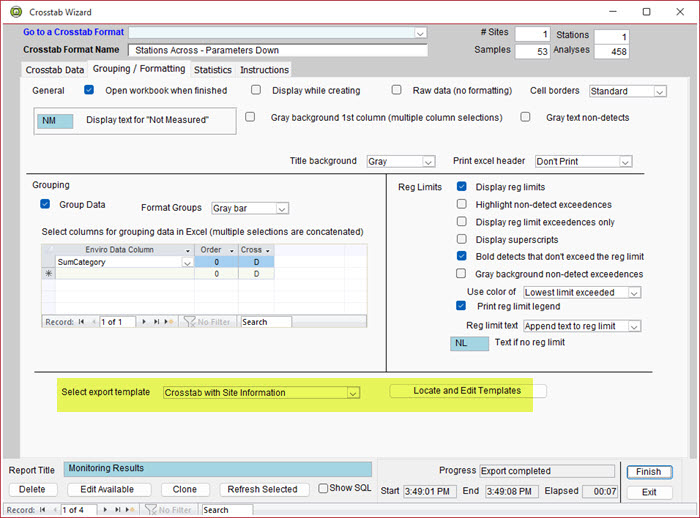Toggle Open workbook when finished checkbox
This screenshot has width=700, height=518.
pos(89,90)
